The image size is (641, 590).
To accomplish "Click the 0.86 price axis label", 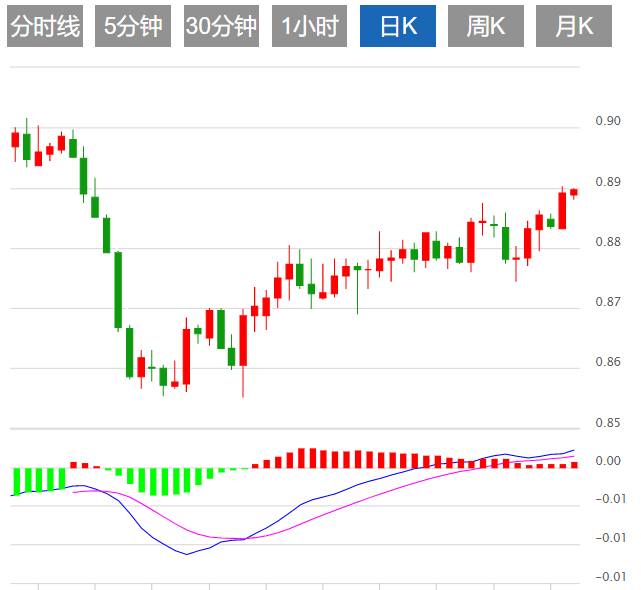I will [608, 362].
